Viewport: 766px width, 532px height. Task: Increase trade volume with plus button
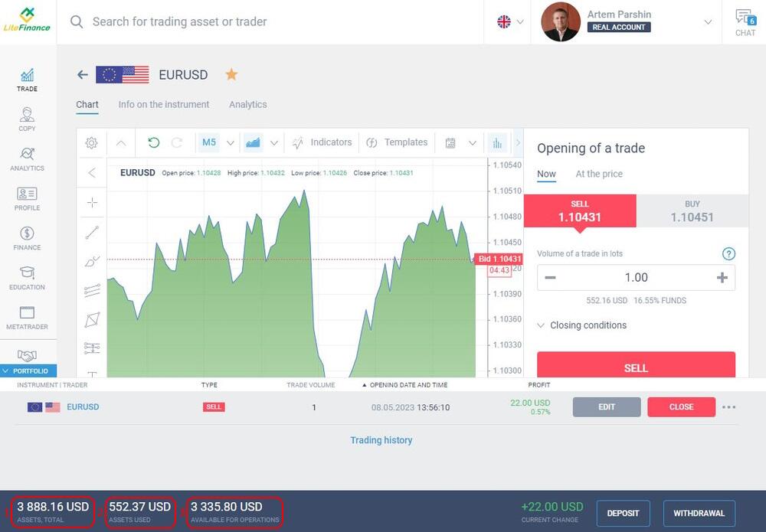coord(722,278)
